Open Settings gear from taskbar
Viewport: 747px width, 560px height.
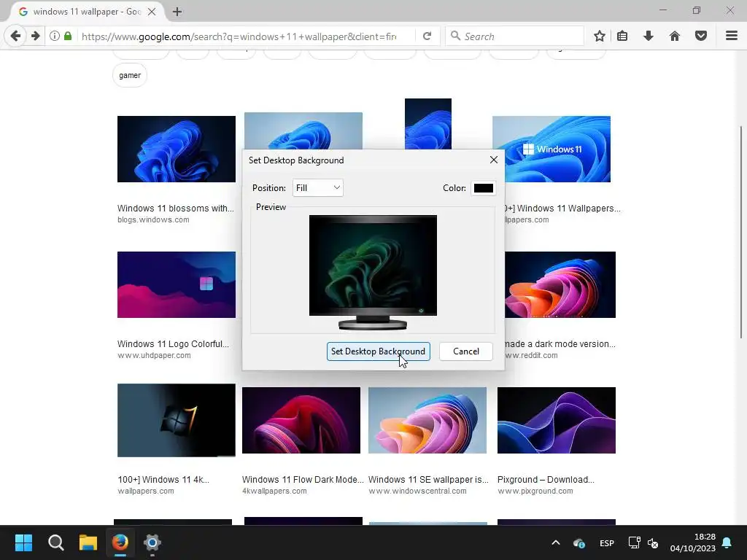point(152,542)
